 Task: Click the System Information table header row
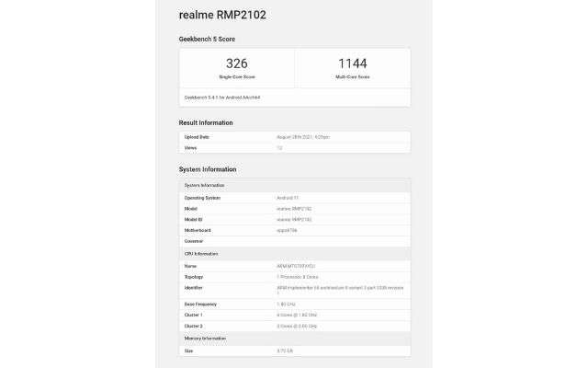click(295, 186)
